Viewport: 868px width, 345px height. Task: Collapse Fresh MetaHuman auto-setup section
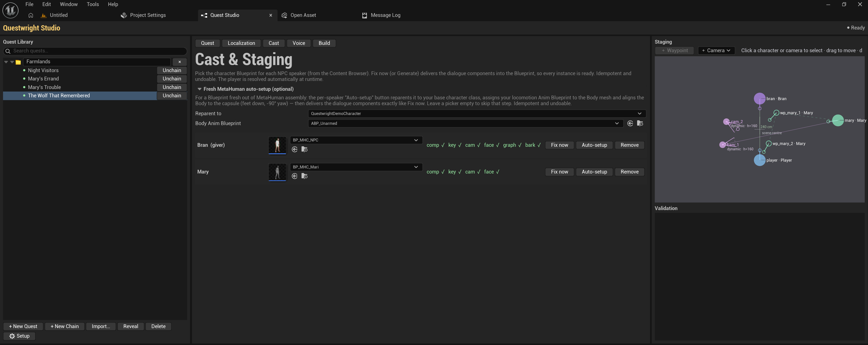(x=200, y=89)
